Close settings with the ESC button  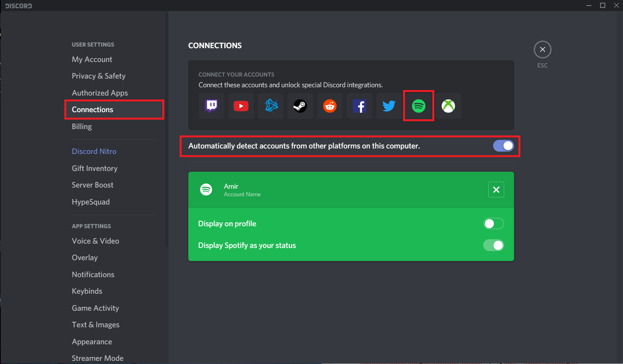[542, 50]
